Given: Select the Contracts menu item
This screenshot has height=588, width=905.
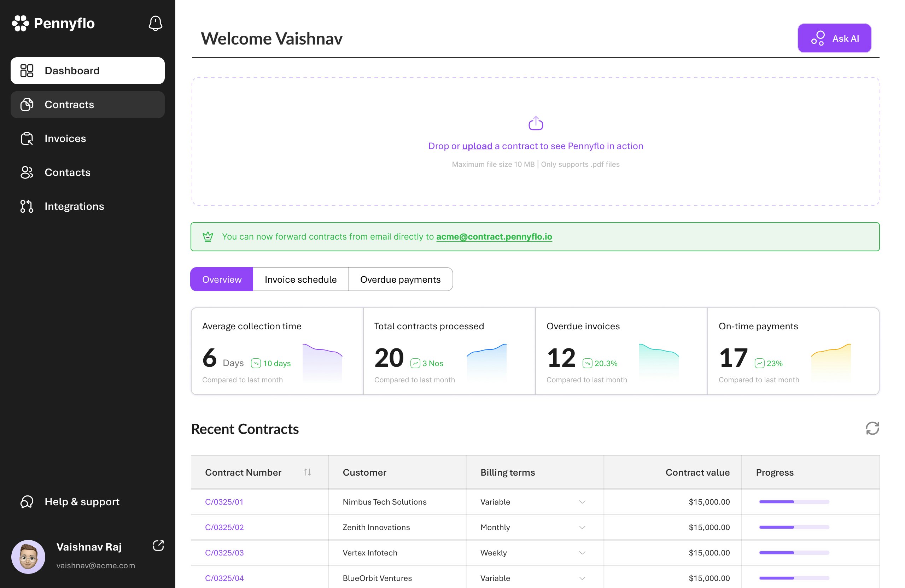Looking at the screenshot, I should coord(69,105).
